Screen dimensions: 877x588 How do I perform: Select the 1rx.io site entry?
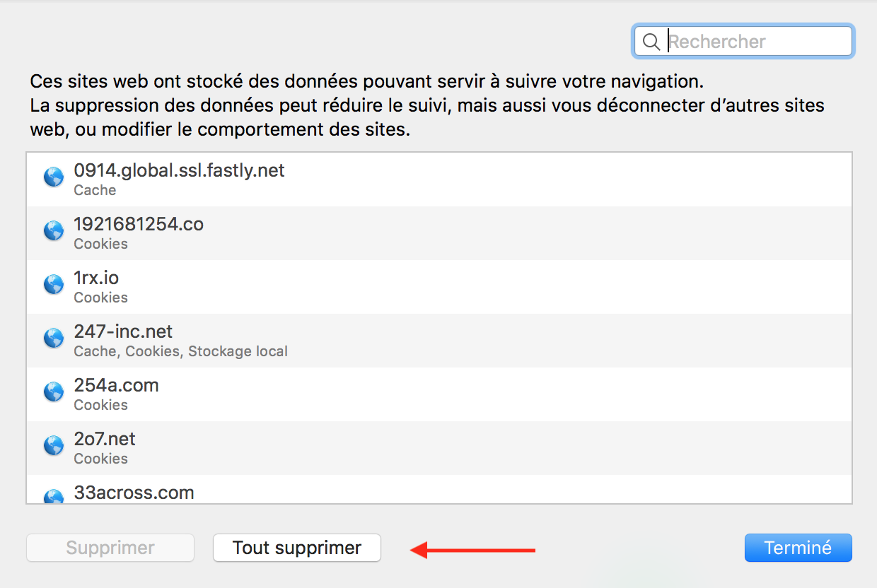pos(439,287)
